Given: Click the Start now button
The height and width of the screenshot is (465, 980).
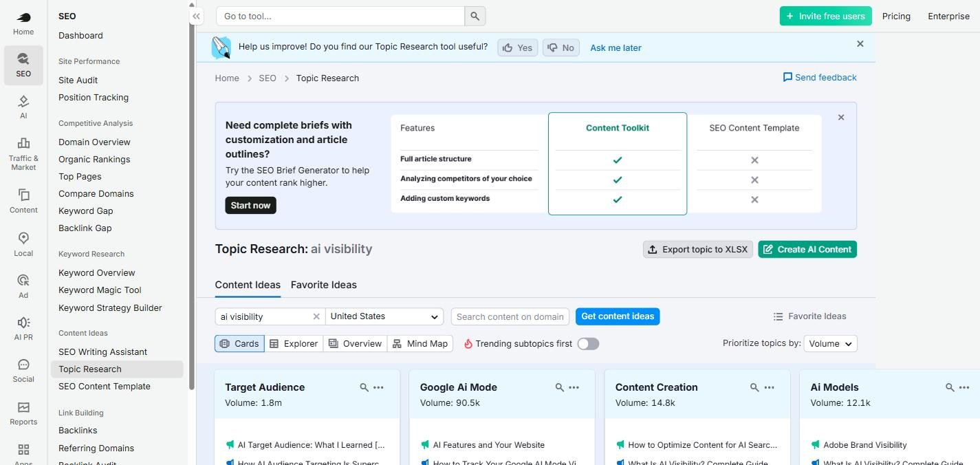Looking at the screenshot, I should (250, 205).
